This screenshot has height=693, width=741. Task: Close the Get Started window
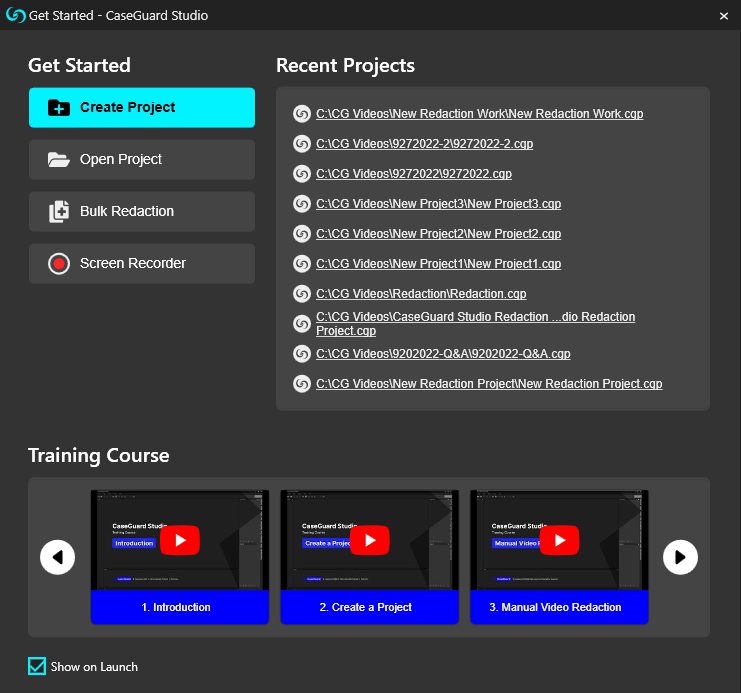click(x=724, y=16)
